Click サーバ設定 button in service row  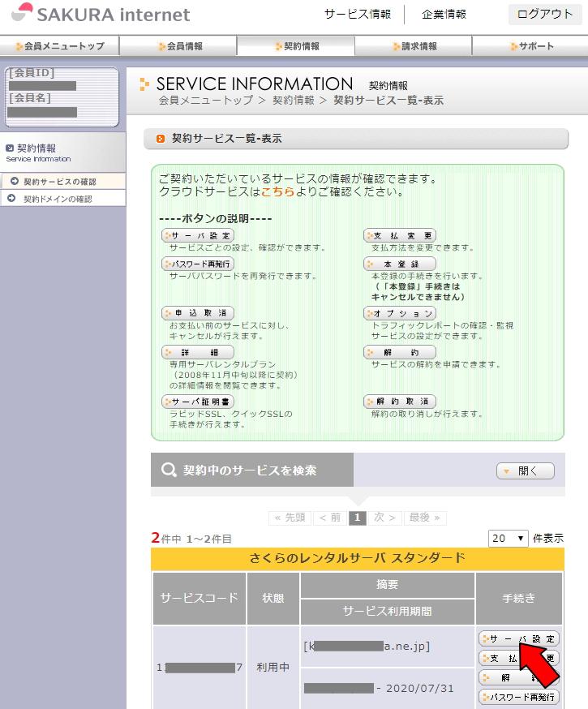coord(519,638)
